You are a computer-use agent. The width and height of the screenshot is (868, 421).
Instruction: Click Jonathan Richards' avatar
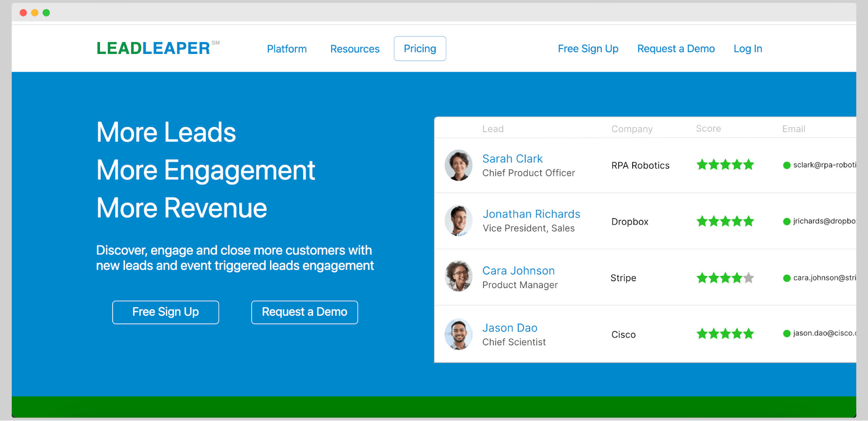459,221
